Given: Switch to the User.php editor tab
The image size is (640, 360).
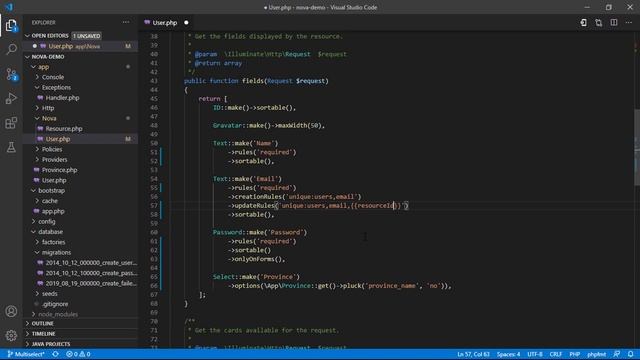Looking at the screenshot, I should point(166,23).
